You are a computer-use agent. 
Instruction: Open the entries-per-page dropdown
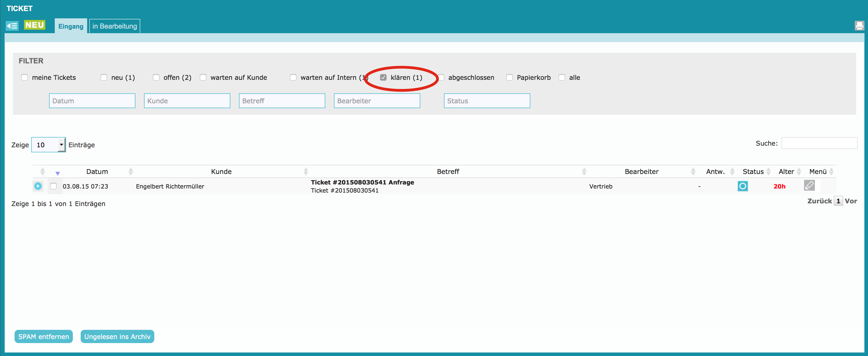click(49, 145)
